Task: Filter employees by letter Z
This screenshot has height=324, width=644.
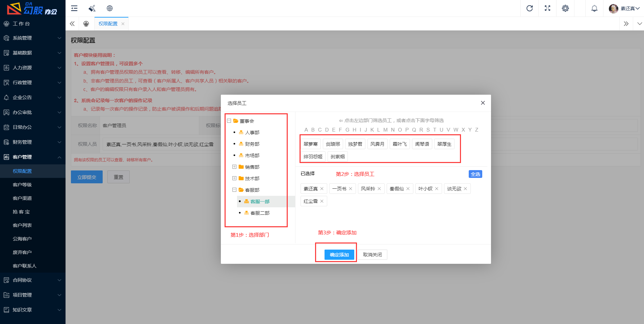Action: [476, 130]
